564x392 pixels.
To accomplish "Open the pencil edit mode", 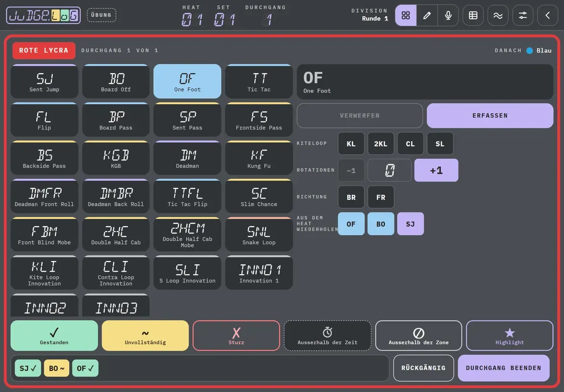I will [x=427, y=15].
